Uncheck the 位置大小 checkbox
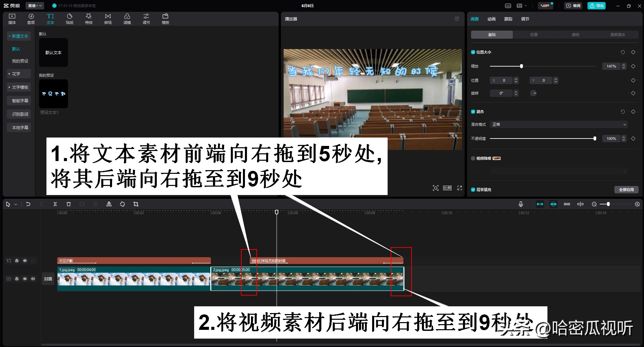644x347 pixels. 473,52
